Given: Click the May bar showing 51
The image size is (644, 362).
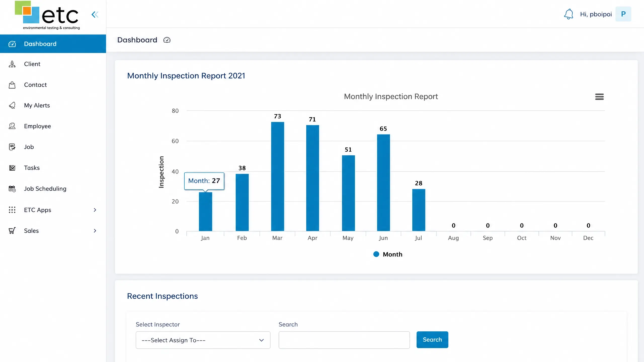Looking at the screenshot, I should click(348, 193).
